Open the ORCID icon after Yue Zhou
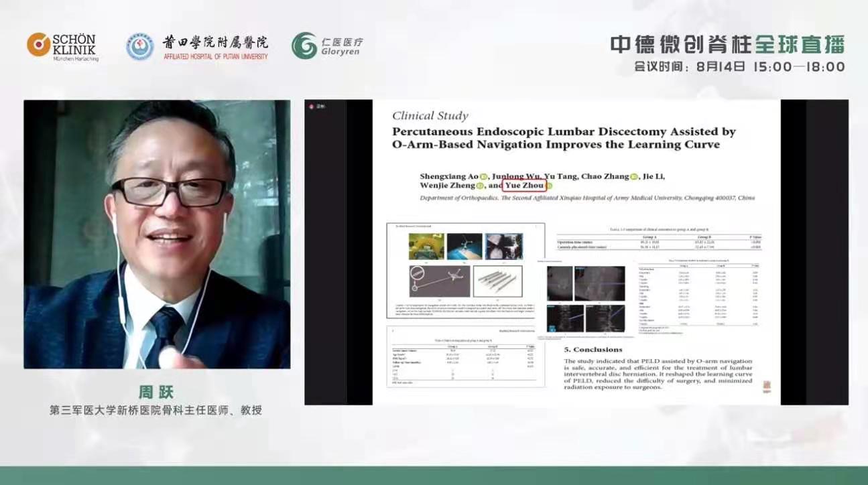 (x=550, y=186)
